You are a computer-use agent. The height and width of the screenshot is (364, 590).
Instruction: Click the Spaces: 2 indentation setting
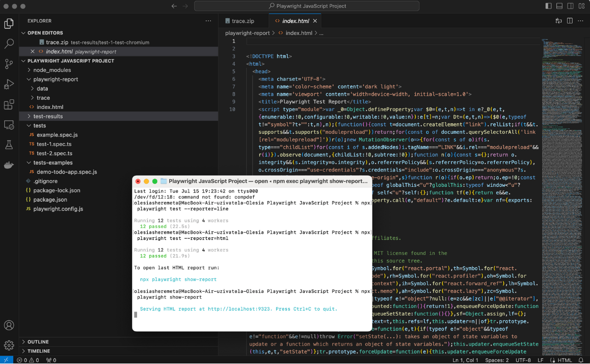pos(496,360)
